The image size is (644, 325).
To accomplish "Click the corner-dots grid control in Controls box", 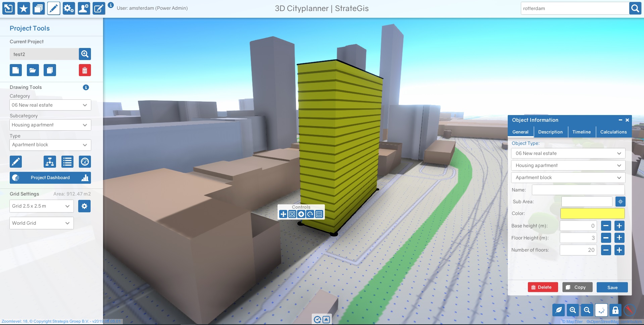I will 319,214.
